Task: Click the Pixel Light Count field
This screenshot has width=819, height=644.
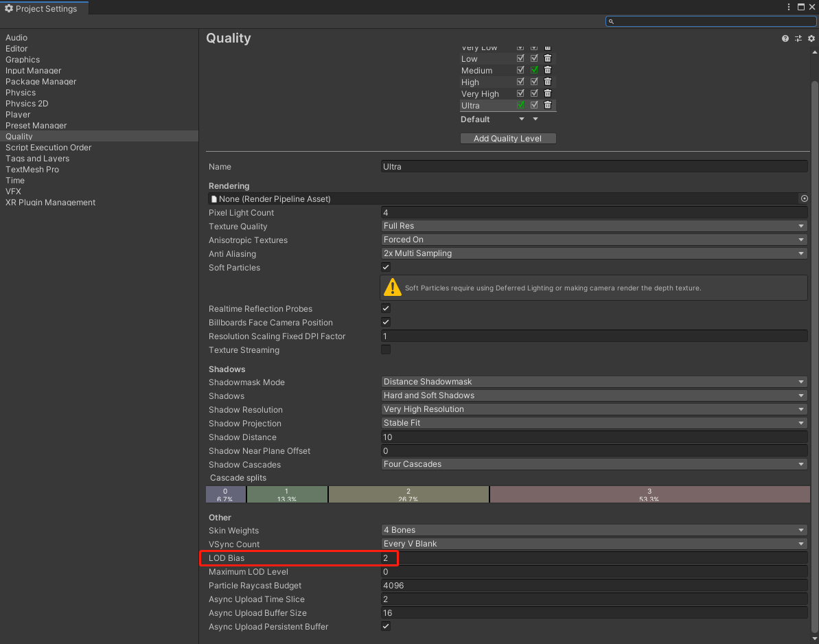Action: (595, 213)
